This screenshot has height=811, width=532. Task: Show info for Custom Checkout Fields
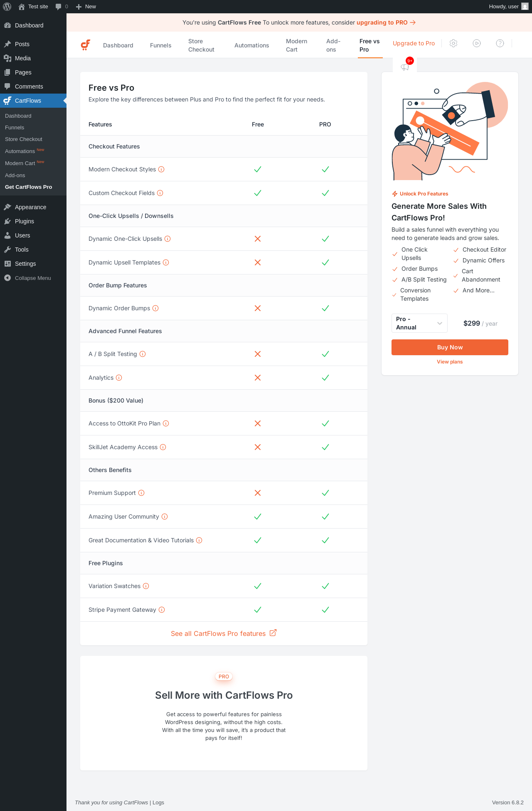160,193
